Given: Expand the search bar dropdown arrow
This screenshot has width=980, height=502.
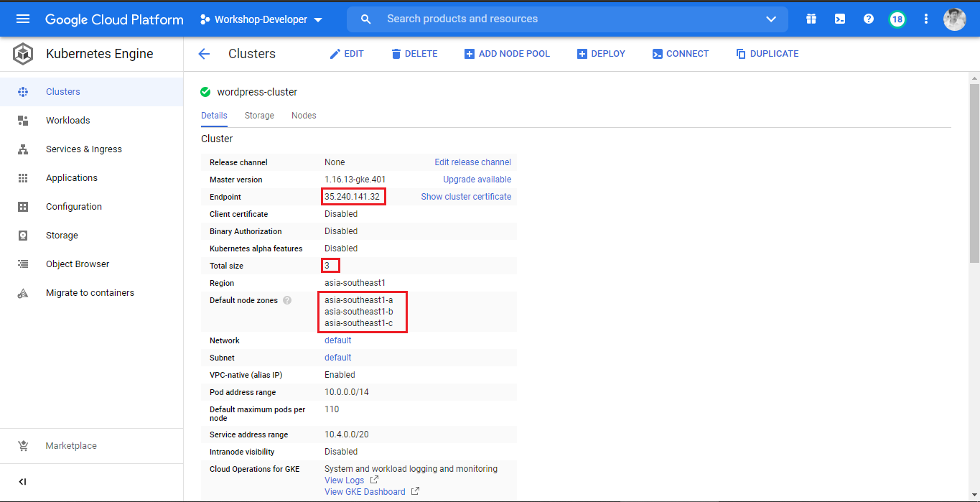Looking at the screenshot, I should tap(771, 19).
